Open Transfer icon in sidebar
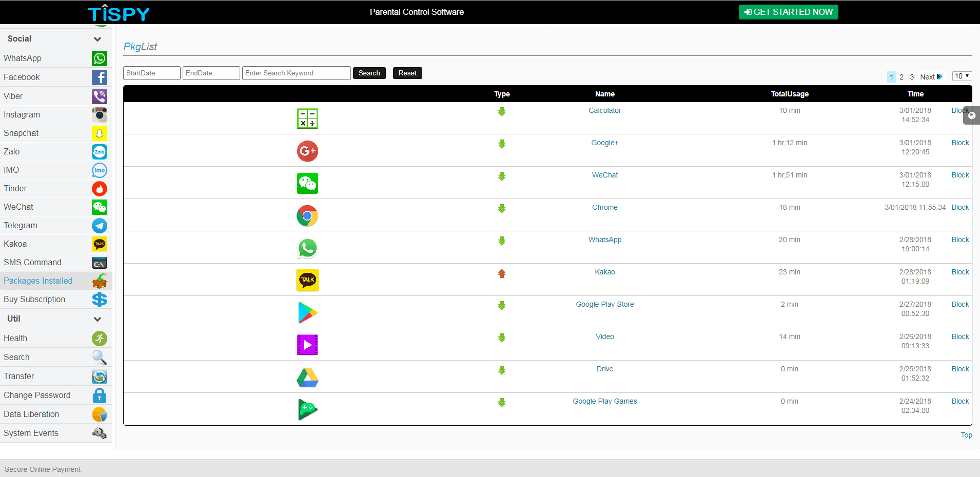This screenshot has height=477, width=980. [x=100, y=376]
